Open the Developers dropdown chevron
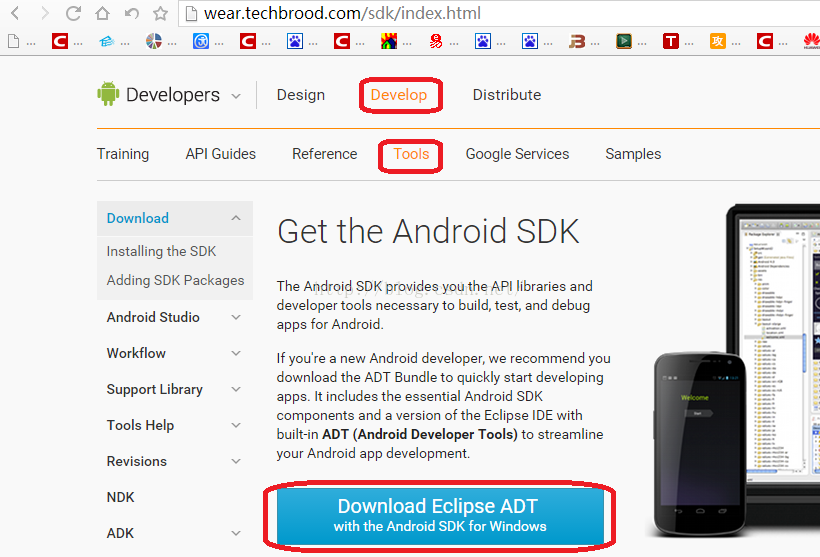The width and height of the screenshot is (820, 557). click(236, 96)
